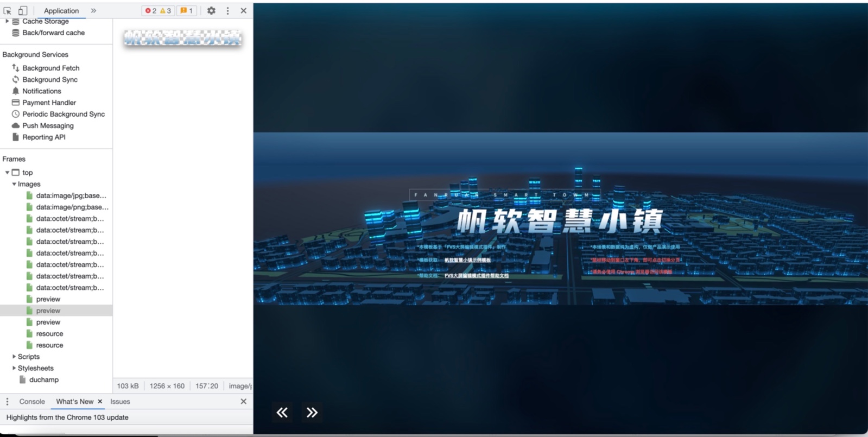868x437 pixels.
Task: Go to next page with double-right arrow
Action: (312, 413)
